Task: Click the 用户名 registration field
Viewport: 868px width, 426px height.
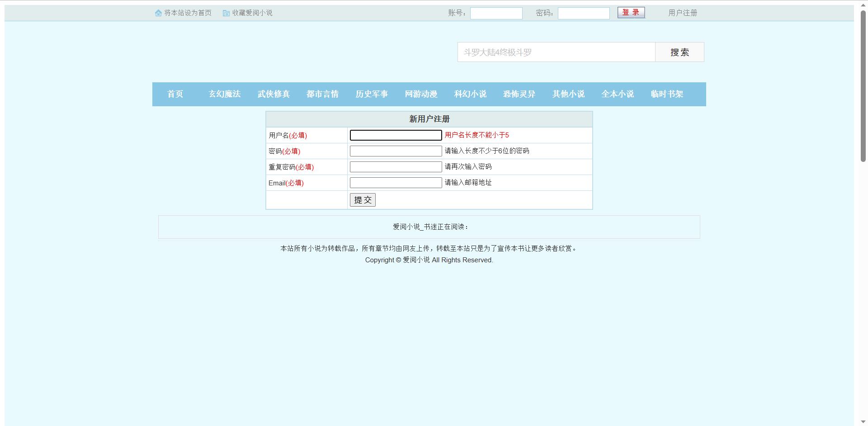Action: click(x=396, y=135)
